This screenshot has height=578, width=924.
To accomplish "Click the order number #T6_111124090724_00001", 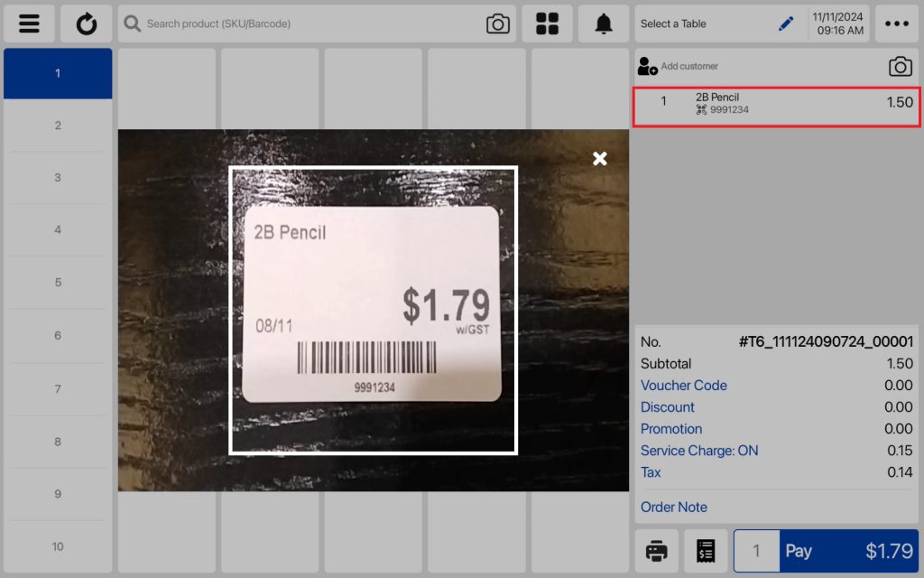I will pos(826,341).
